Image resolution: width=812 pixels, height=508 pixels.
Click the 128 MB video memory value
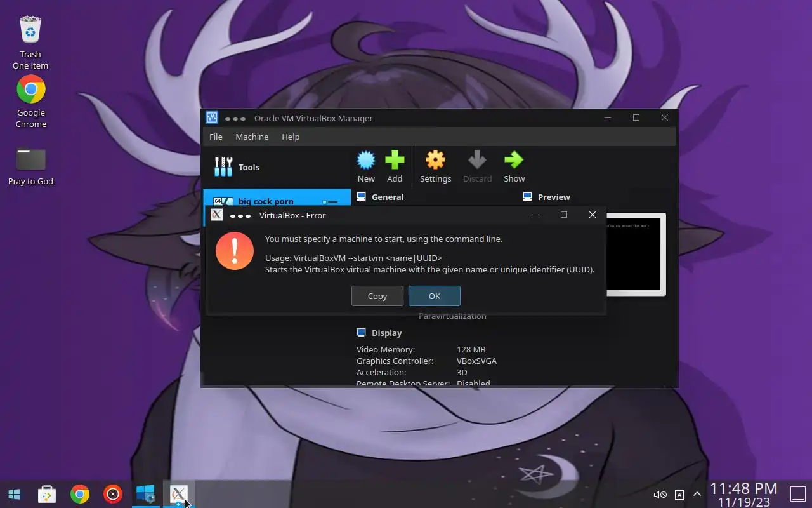pos(471,349)
